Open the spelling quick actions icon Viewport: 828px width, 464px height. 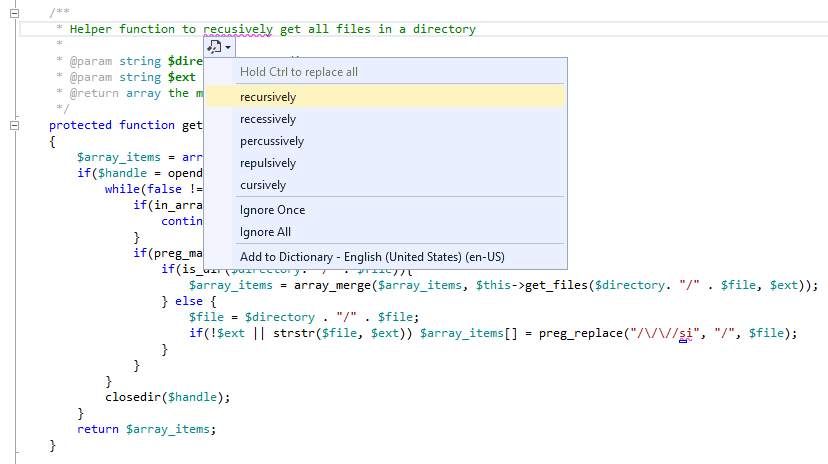[x=214, y=48]
